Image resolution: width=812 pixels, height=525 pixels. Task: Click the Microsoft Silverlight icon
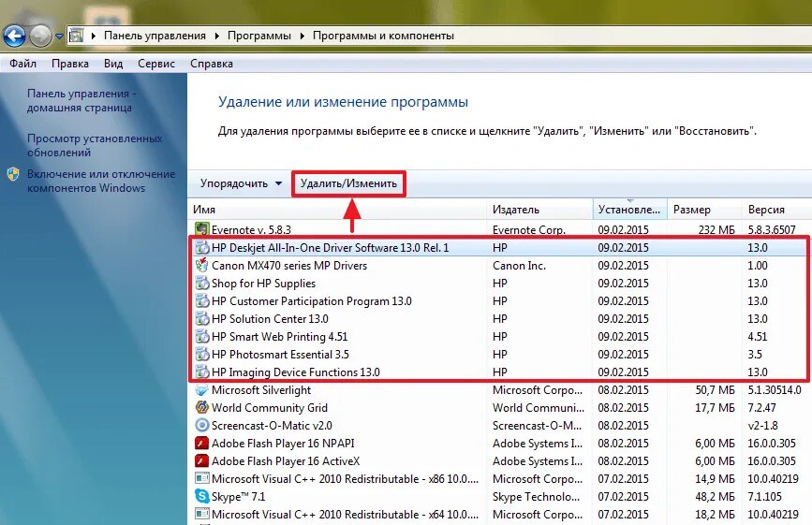coord(202,389)
